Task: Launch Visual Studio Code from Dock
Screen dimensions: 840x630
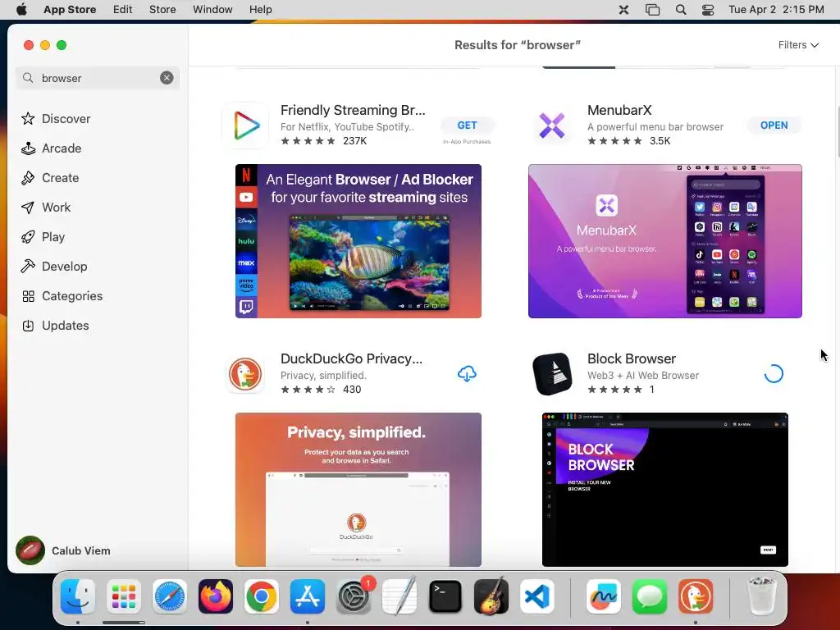Action: pyautogui.click(x=537, y=597)
